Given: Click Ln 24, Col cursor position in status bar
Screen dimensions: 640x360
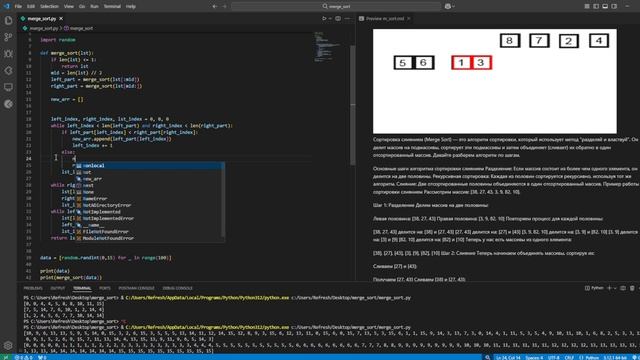Looking at the screenshot, I should pos(508,358).
